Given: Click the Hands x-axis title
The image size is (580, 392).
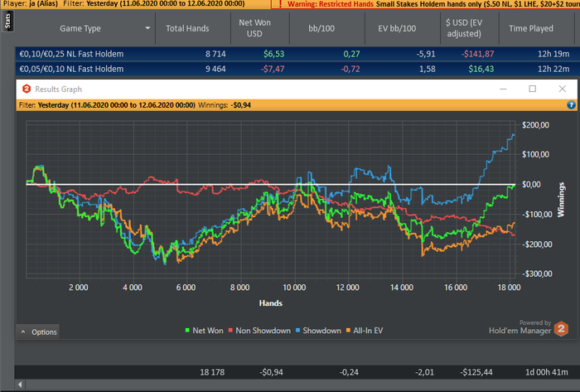Looking at the screenshot, I should [x=271, y=303].
